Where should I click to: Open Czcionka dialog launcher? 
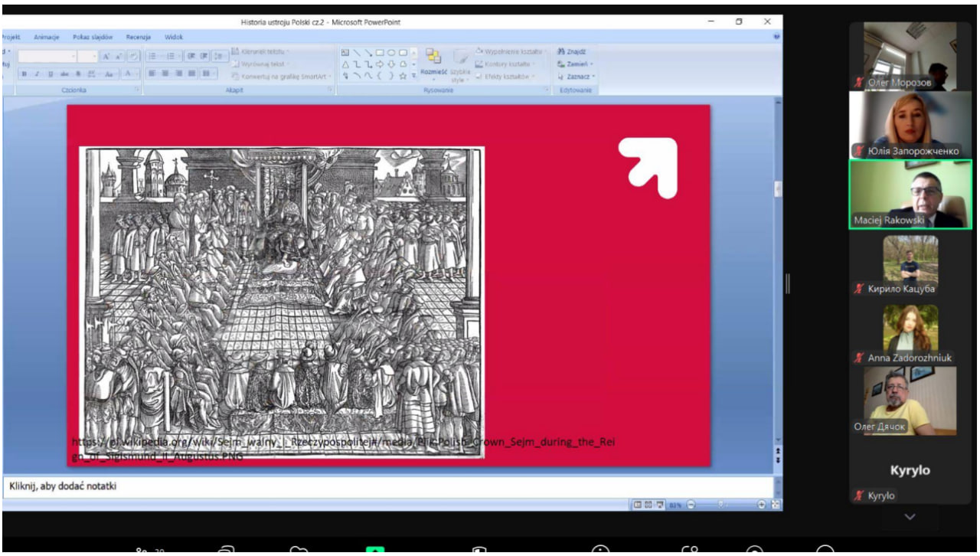click(x=137, y=90)
